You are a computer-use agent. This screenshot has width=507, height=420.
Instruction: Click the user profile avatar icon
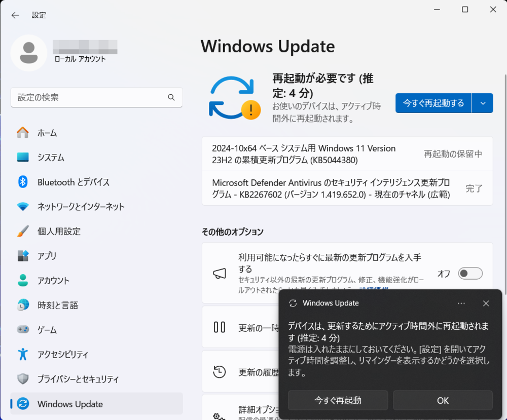pos(29,53)
